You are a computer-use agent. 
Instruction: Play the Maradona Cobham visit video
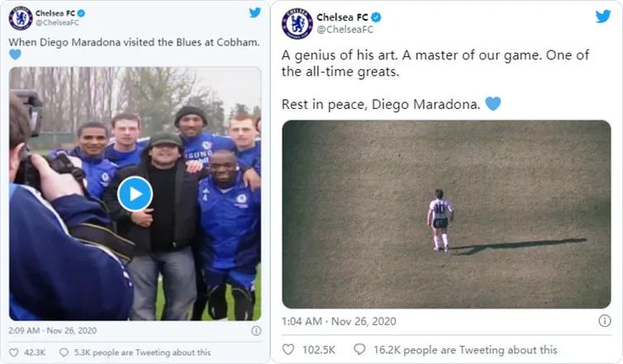click(x=135, y=193)
